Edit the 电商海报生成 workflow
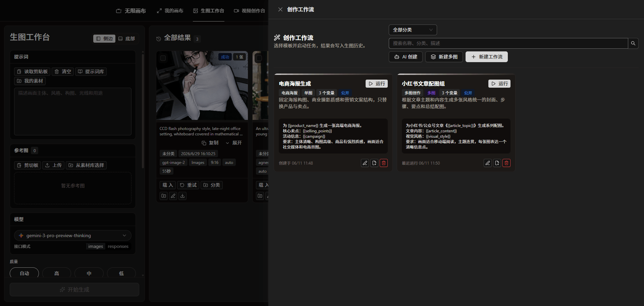The image size is (644, 306). pos(365,163)
